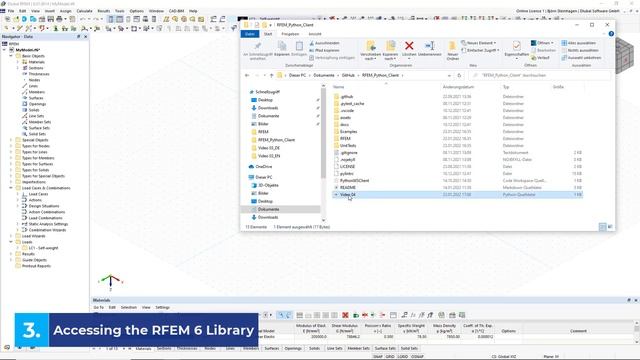Screen dimensions: 640x360
Task: Click the Ausschneiden button in Explorer ribbon
Action: [x=324, y=43]
